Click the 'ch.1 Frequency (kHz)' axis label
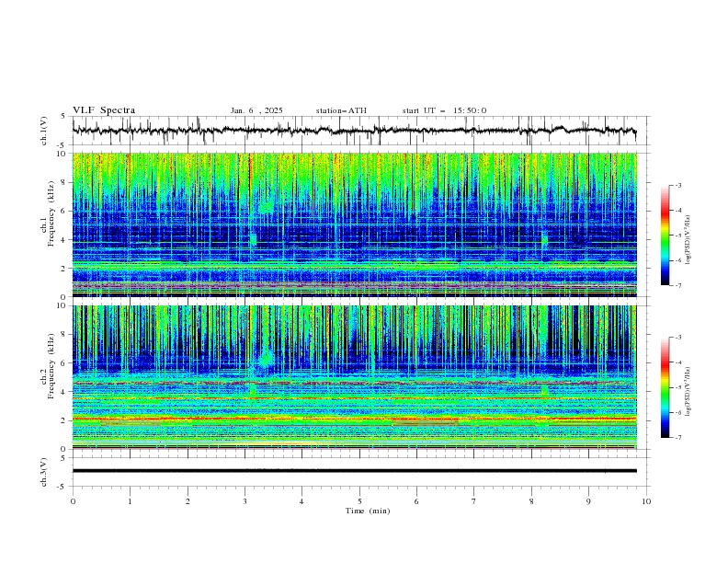Screen dimensions: 728x563 tap(48, 213)
